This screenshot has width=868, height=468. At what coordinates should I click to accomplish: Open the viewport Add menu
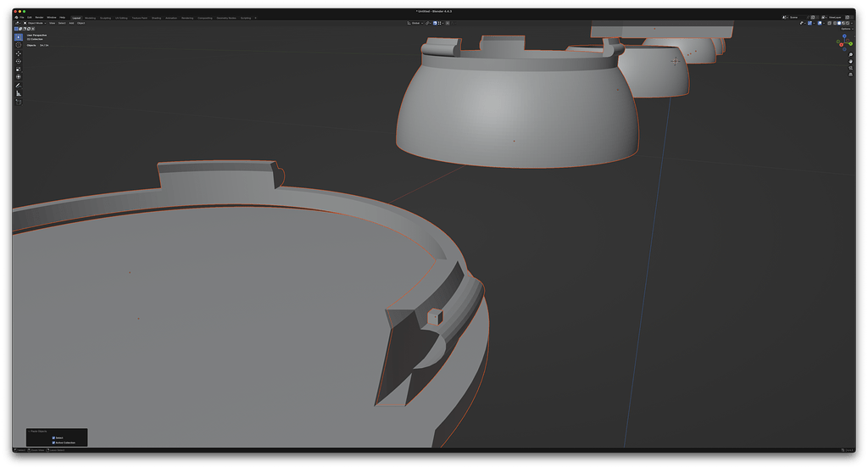point(71,23)
